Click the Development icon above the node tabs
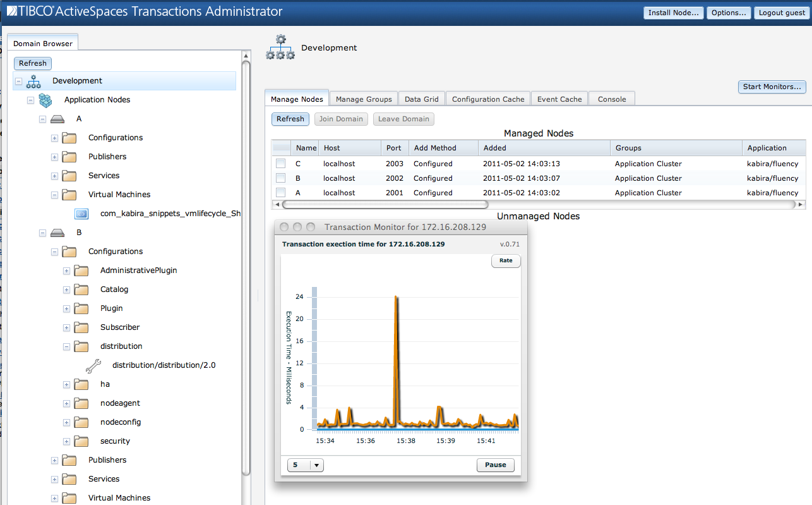This screenshot has height=505, width=812. pyautogui.click(x=280, y=46)
